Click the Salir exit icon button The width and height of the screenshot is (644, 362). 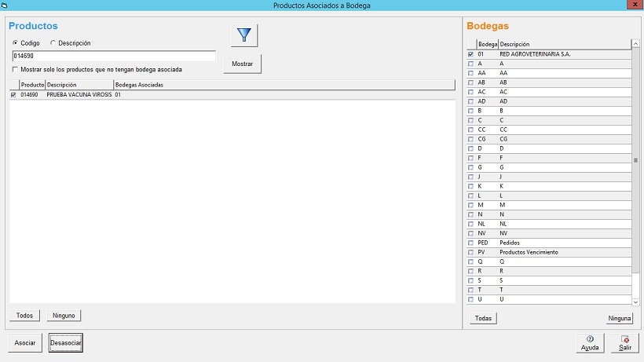click(x=625, y=342)
